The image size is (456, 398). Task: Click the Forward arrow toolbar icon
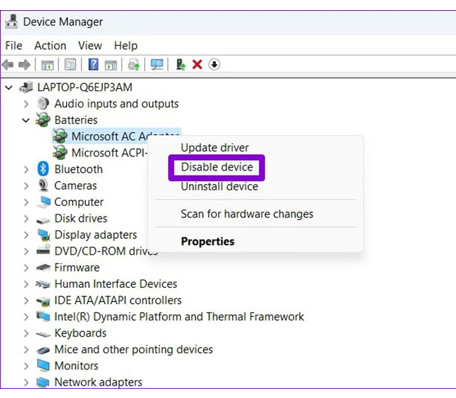(24, 65)
